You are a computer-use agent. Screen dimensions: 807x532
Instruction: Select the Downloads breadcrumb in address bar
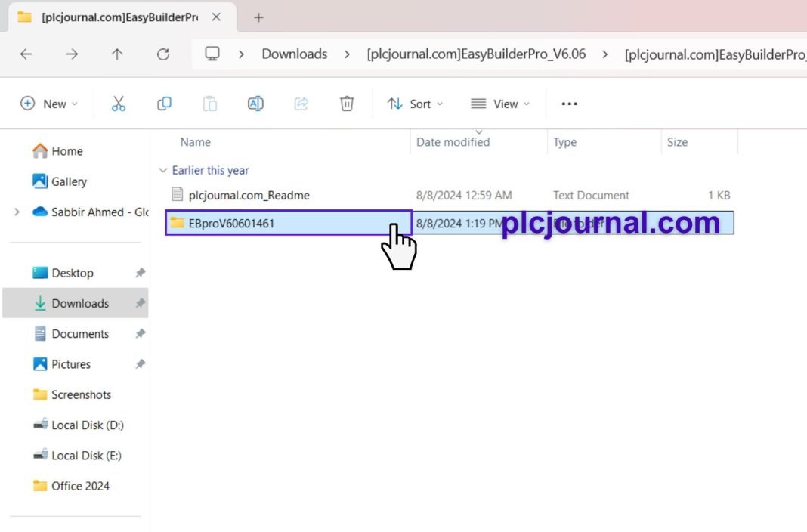coord(294,54)
